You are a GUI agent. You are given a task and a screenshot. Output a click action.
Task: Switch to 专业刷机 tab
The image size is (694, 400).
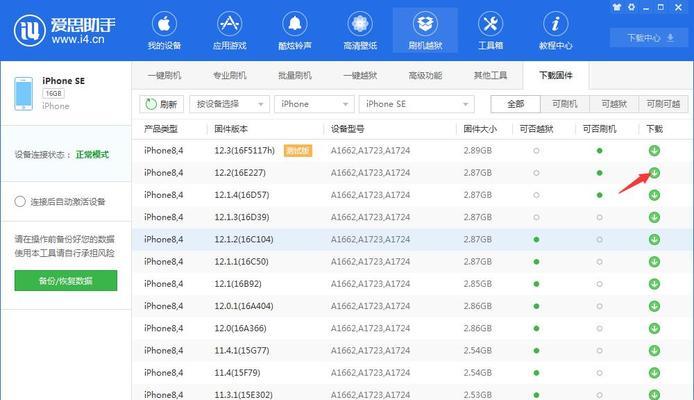point(229,75)
